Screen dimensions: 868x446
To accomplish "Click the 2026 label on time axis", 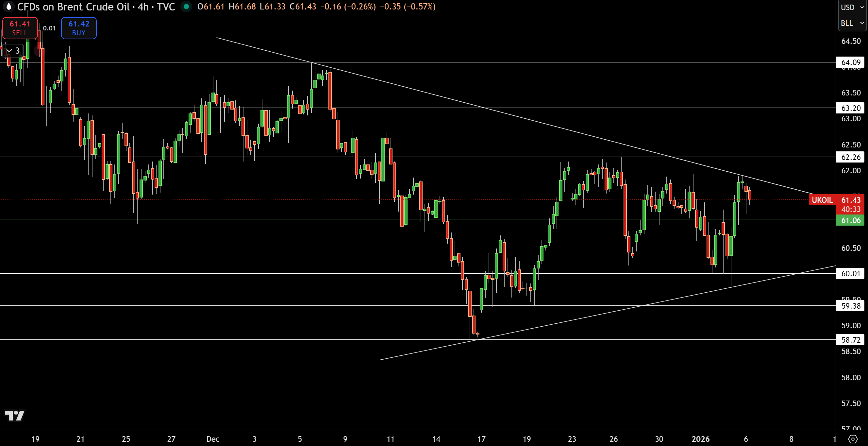I will point(701,439).
